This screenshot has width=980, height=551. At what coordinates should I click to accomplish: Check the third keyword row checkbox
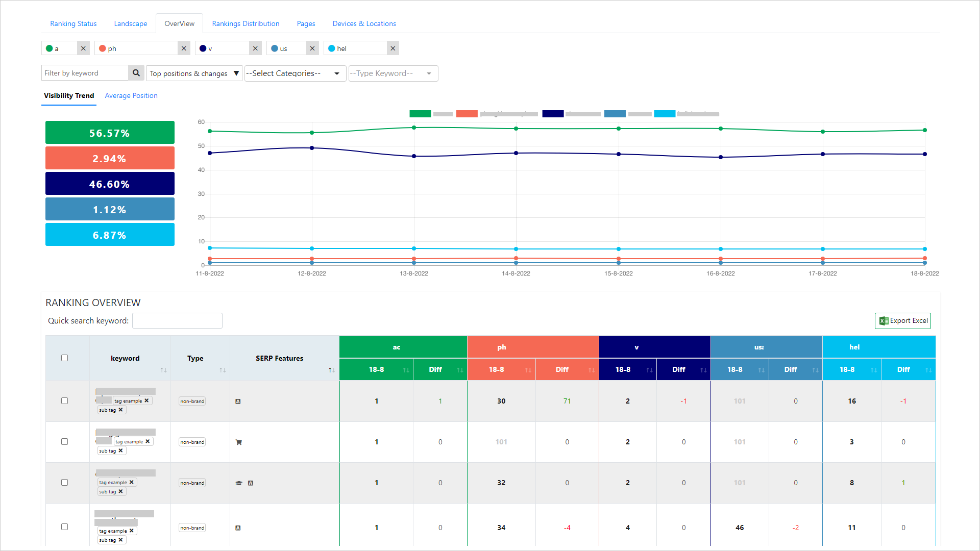pyautogui.click(x=64, y=483)
